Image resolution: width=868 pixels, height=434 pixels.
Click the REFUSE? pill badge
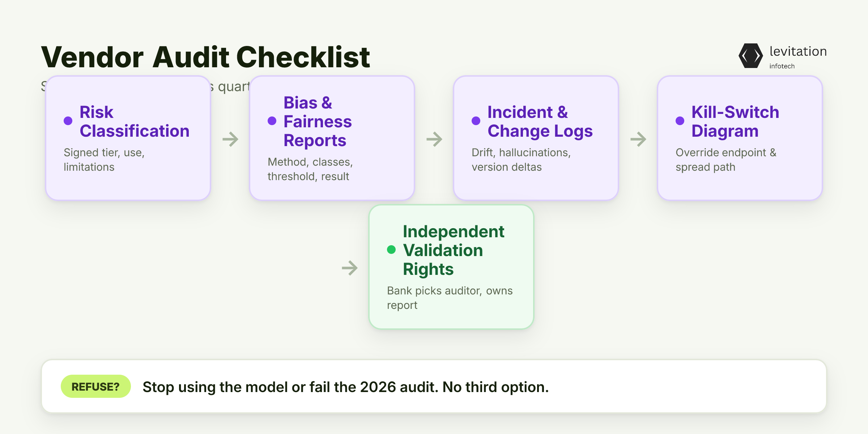(x=96, y=386)
